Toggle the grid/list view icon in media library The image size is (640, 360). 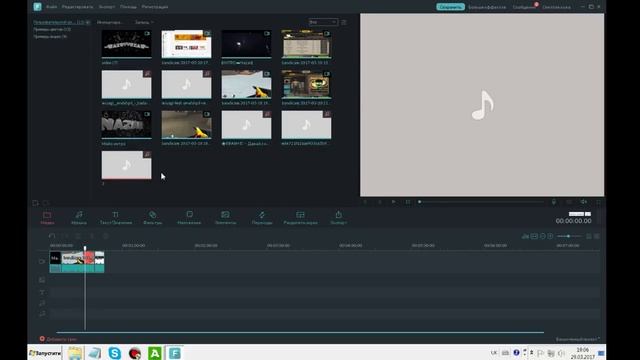[x=344, y=22]
